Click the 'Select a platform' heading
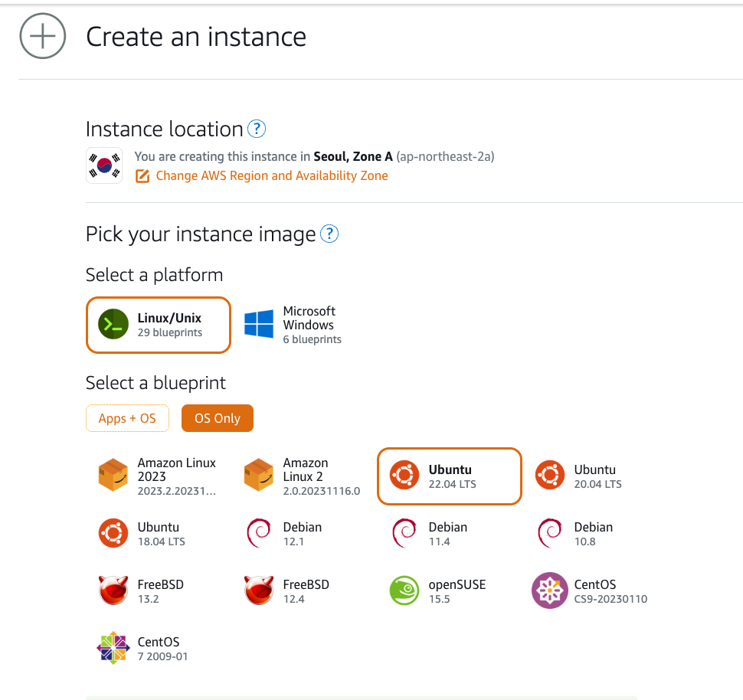 point(154,275)
